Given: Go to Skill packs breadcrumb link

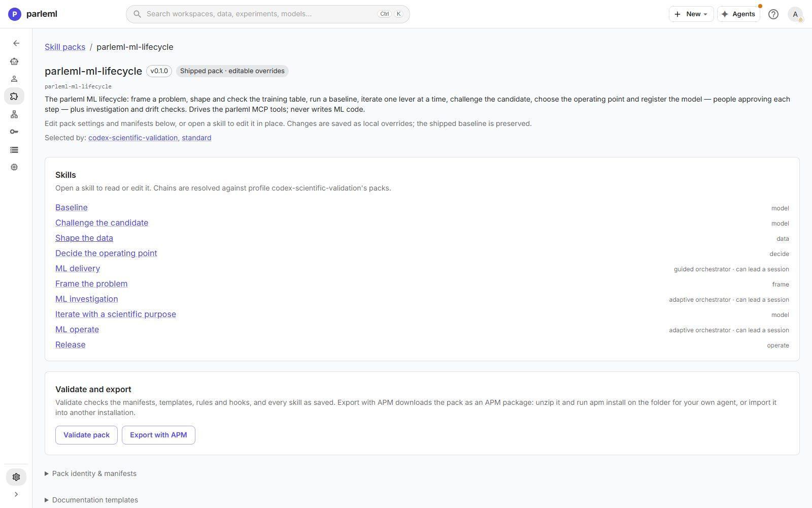Looking at the screenshot, I should 65,47.
